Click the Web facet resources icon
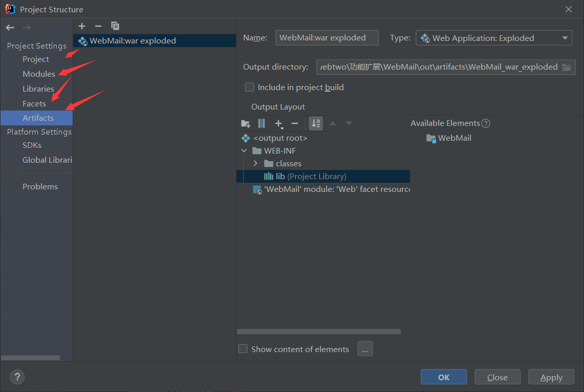The image size is (584, 392). 257,189
